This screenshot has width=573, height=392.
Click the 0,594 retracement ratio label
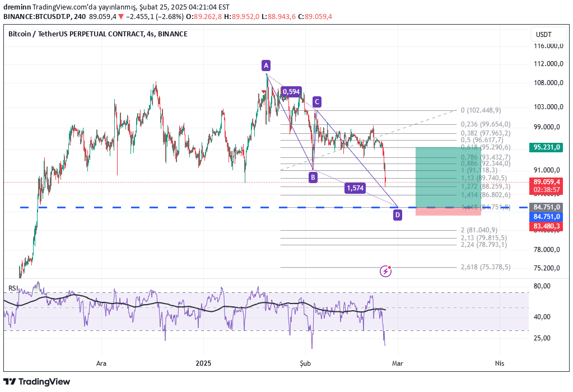click(x=291, y=91)
